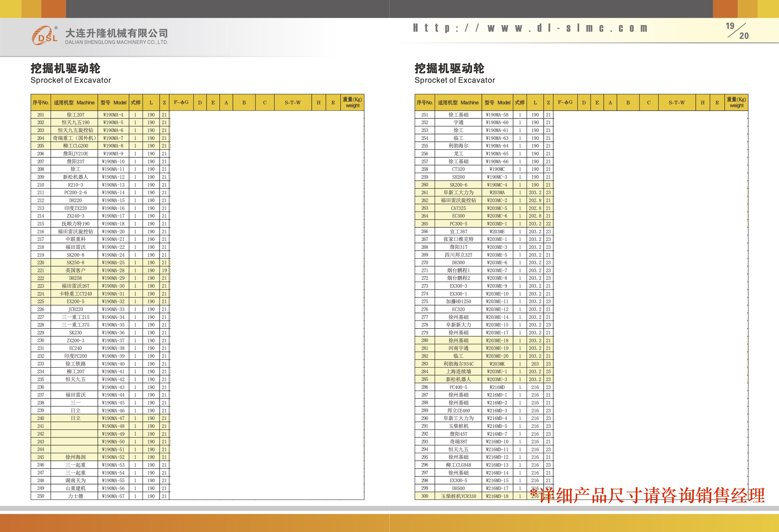The height and width of the screenshot is (532, 779).
Task: Select machine cell 卡特重工CT240
Action: coord(74,294)
